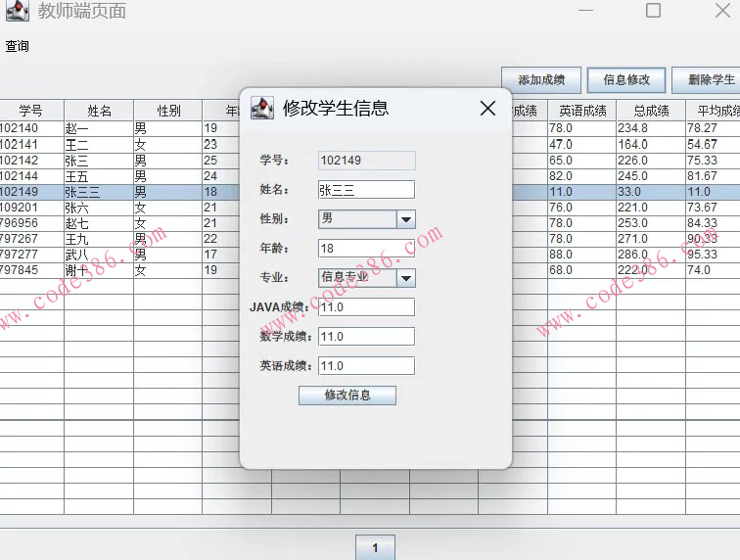Open the 性别 dropdown arrow
The width and height of the screenshot is (740, 560).
406,219
